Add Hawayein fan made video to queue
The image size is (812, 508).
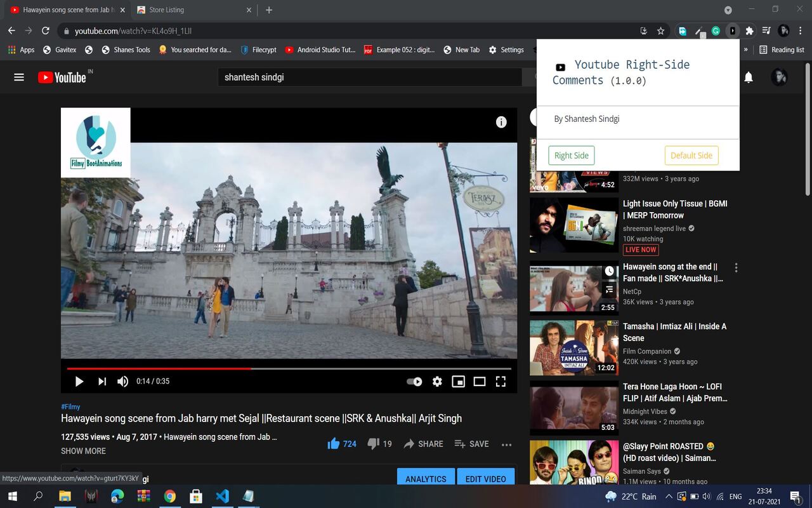pyautogui.click(x=609, y=290)
